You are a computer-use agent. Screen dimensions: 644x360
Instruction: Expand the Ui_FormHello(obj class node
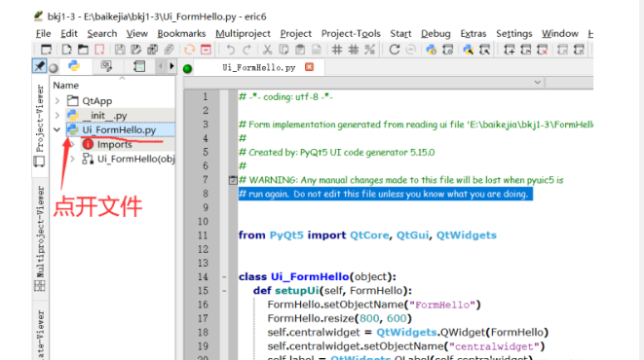pyautogui.click(x=72, y=159)
